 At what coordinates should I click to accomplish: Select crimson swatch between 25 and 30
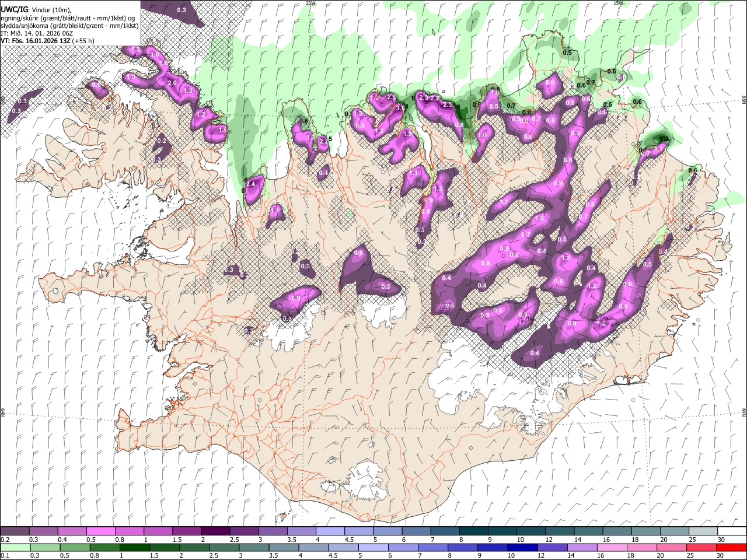(x=701, y=547)
